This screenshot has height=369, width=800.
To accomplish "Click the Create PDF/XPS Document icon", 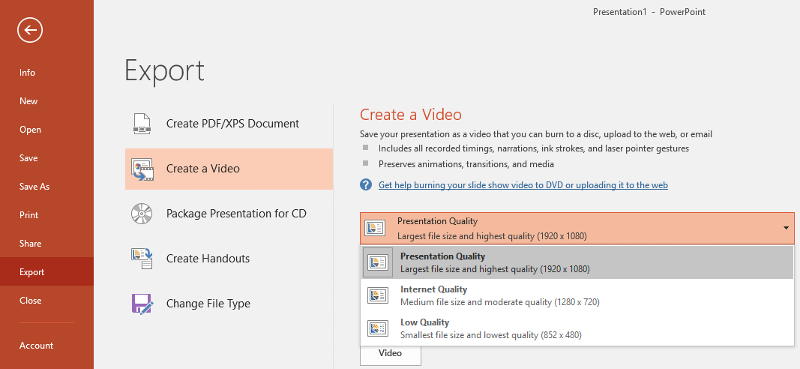I will (x=141, y=124).
